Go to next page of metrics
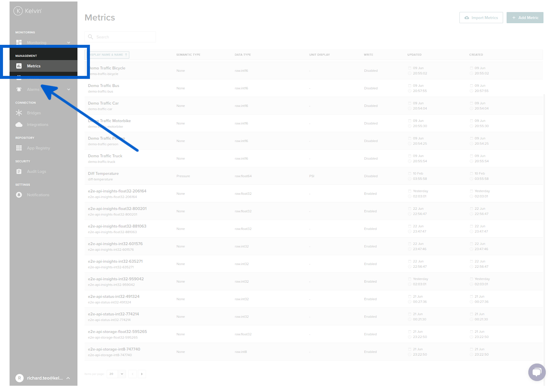Viewport: 552px width, 392px height. coord(142,374)
